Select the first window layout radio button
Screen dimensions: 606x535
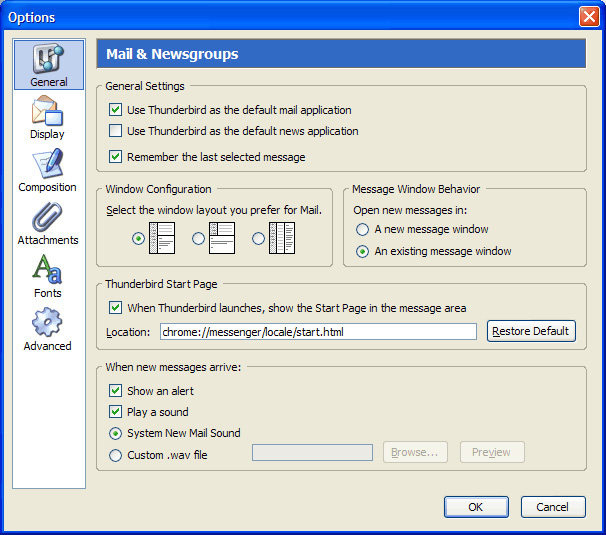138,239
